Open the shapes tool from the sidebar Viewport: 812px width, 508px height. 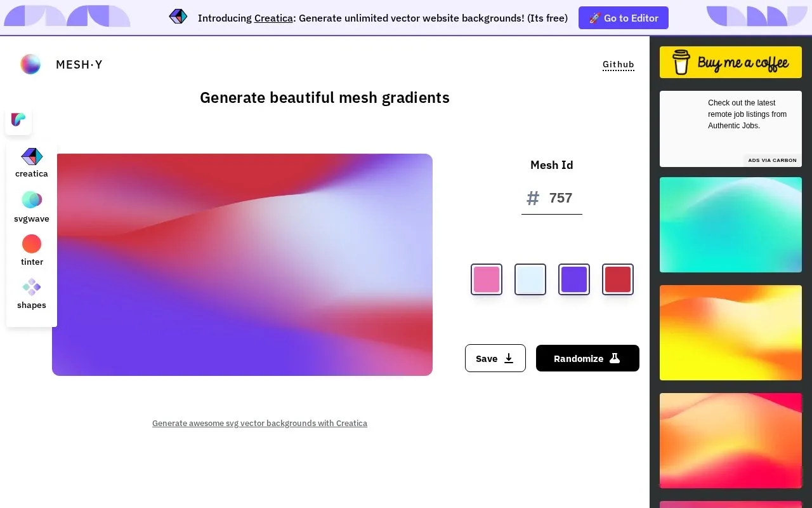point(32,294)
